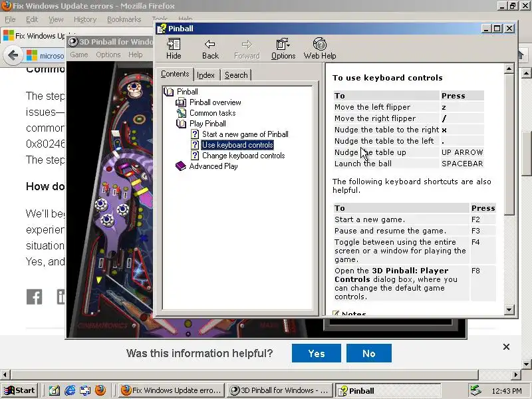Viewport: 532px width, 399px height.
Task: Click the question-mark icon beside Change keyboard controls
Action: pyautogui.click(x=194, y=156)
